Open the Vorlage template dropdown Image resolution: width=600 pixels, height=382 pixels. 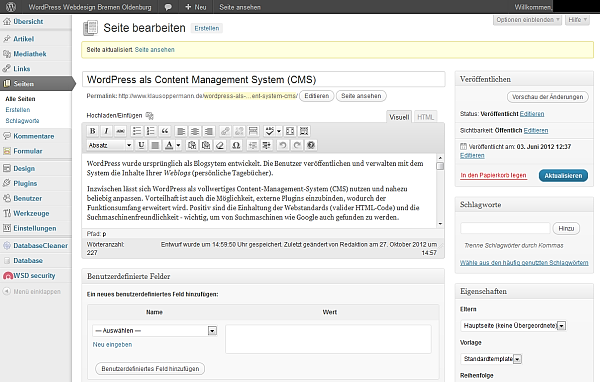tap(491, 359)
